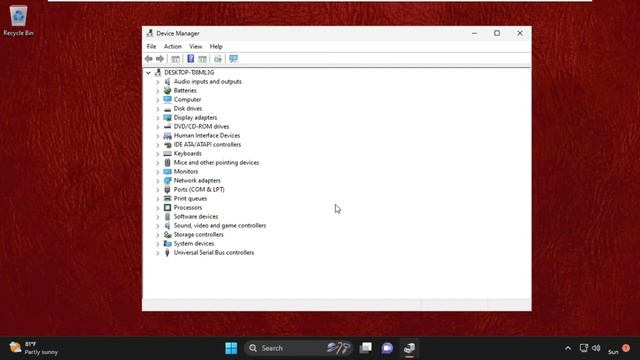Select the Keyboards category icon
640x360 pixels.
pos(167,153)
